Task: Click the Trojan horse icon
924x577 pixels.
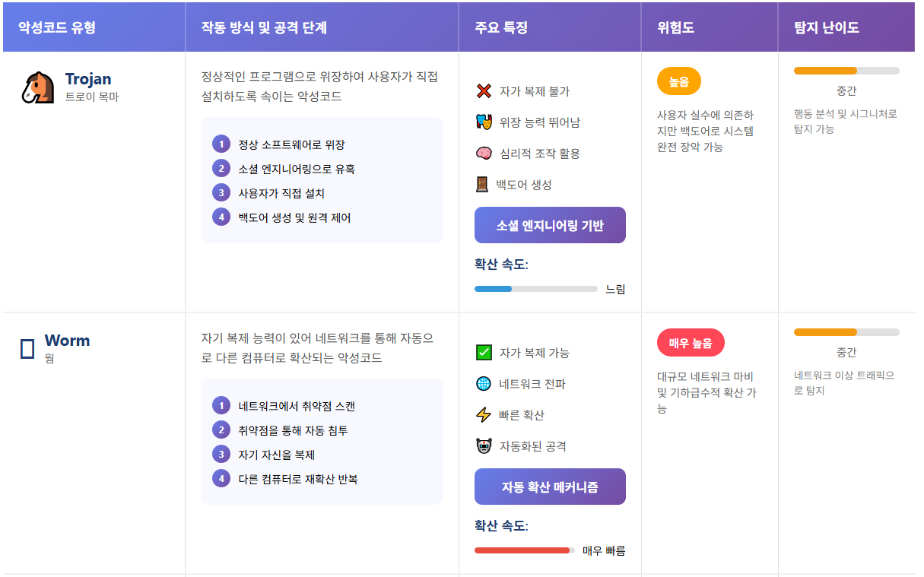Action: [x=37, y=87]
